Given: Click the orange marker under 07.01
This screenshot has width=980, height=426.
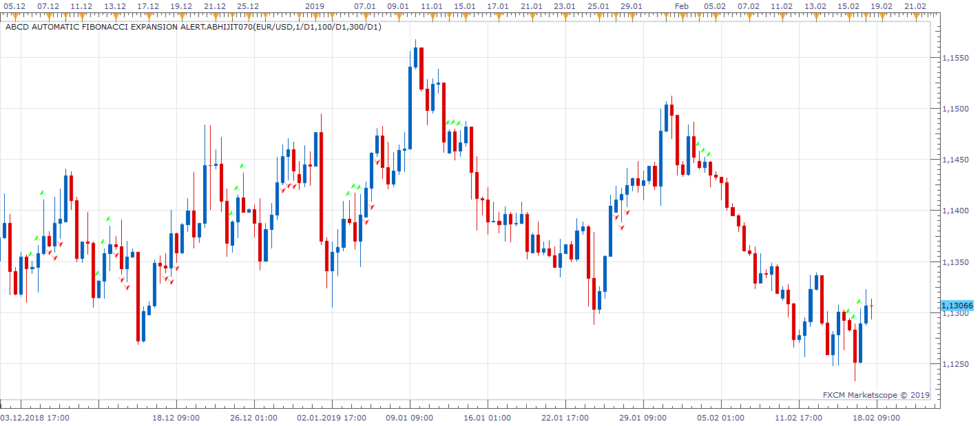Looking at the screenshot, I should pos(364,15).
